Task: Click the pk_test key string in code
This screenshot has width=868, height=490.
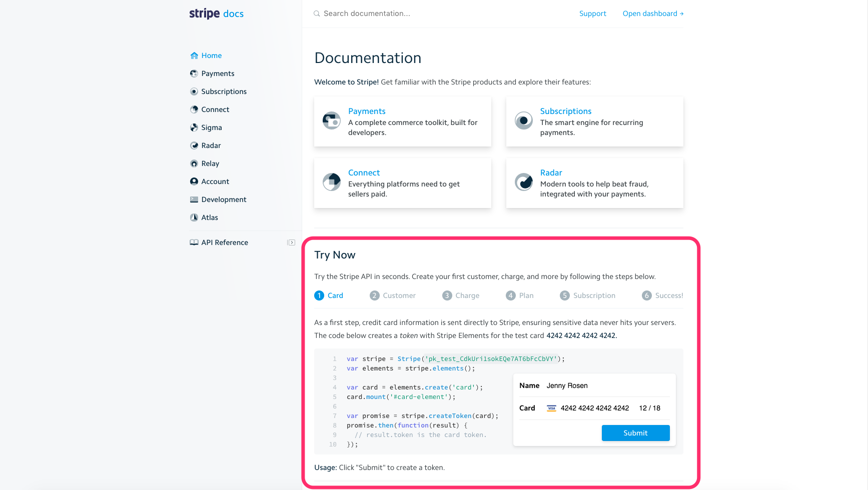Action: [x=491, y=359]
